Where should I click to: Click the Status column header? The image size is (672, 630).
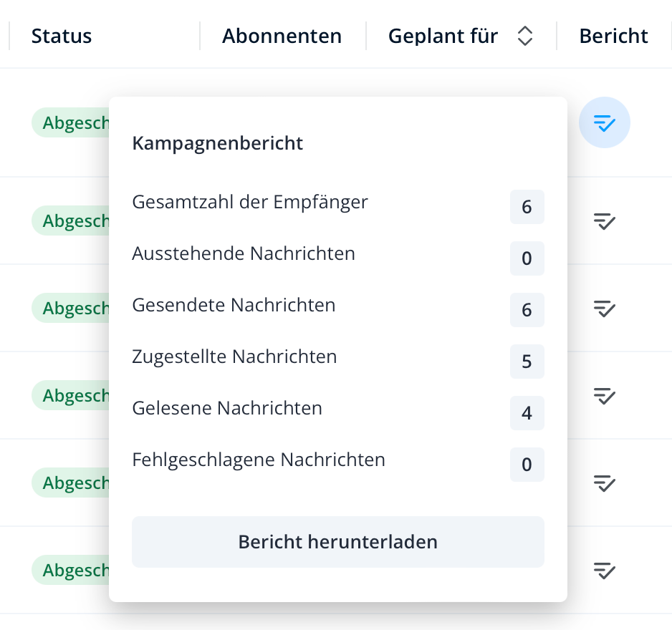(x=62, y=37)
